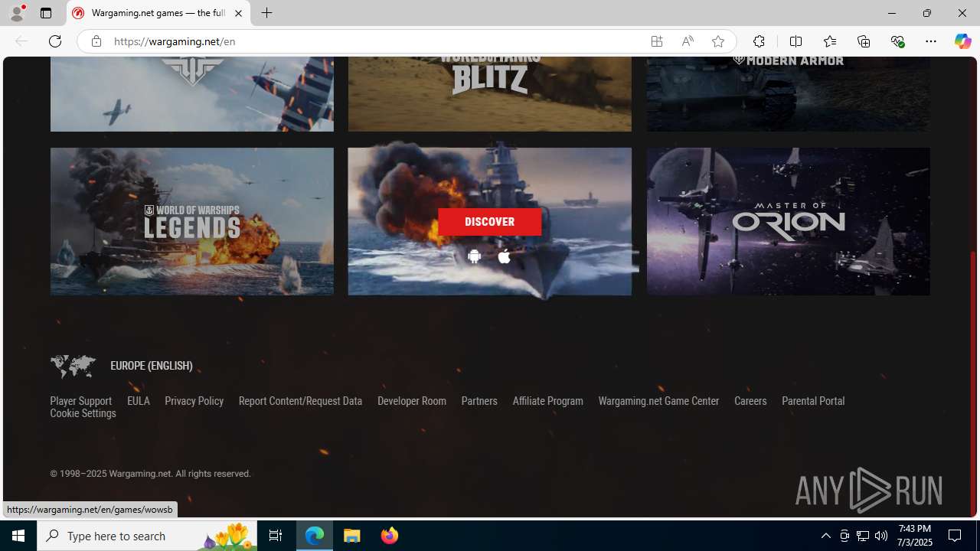Image resolution: width=980 pixels, height=551 pixels.
Task: Open the Action Center notifications icon
Action: [955, 536]
